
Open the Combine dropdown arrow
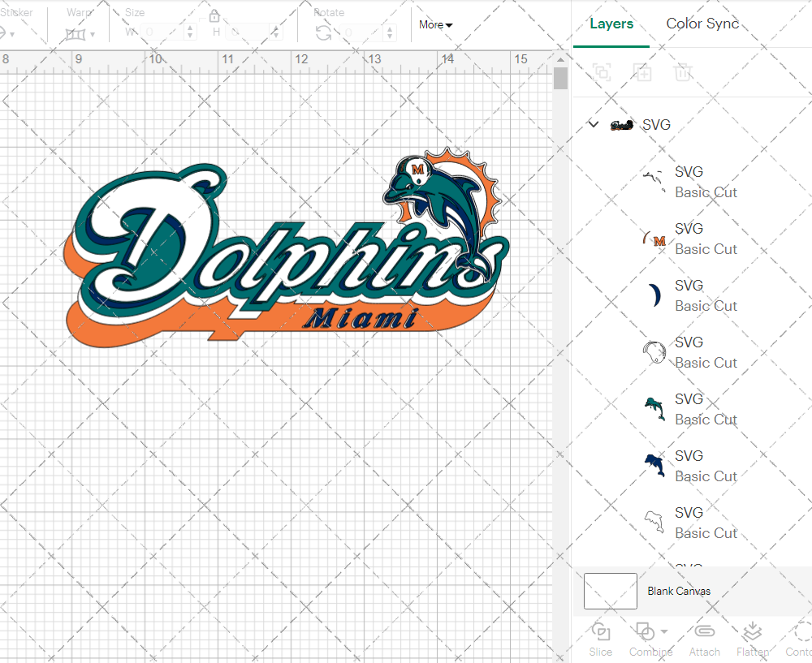664,631
